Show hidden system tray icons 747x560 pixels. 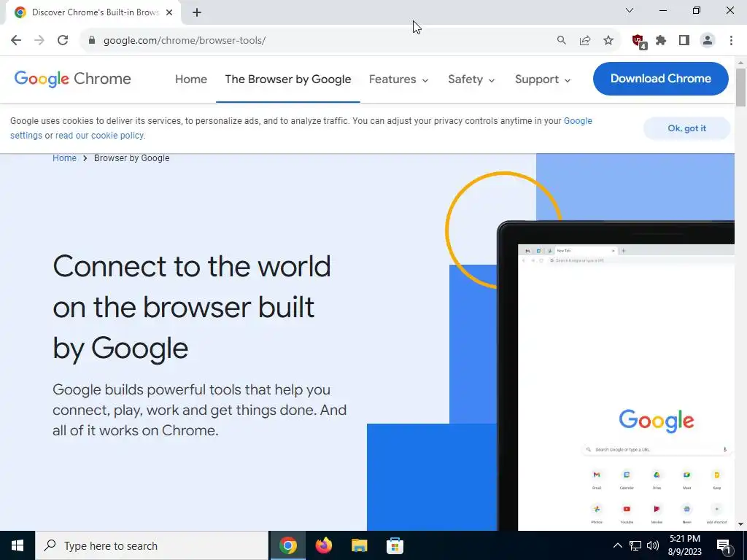click(617, 545)
